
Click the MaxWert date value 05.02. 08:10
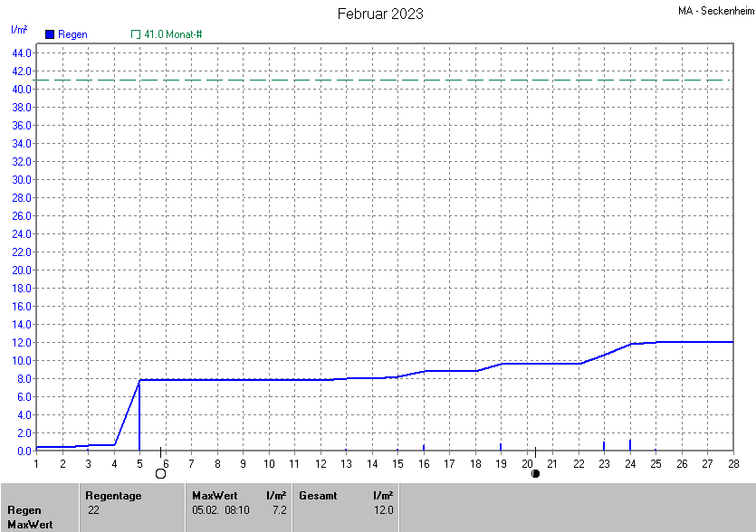[221, 510]
